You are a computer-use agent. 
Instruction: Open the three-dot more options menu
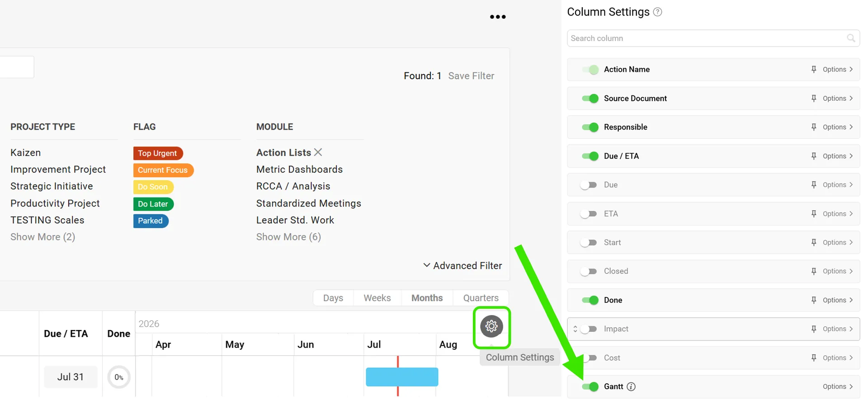click(498, 17)
